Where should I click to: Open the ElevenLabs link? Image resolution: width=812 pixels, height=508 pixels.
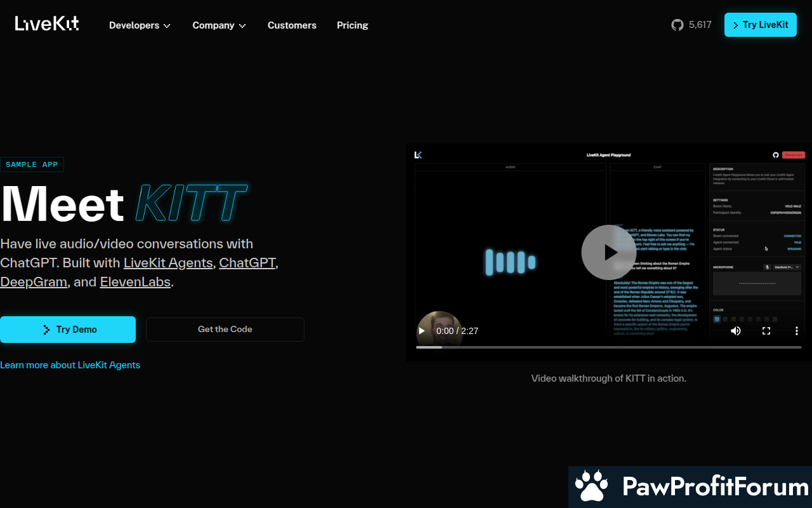(135, 282)
